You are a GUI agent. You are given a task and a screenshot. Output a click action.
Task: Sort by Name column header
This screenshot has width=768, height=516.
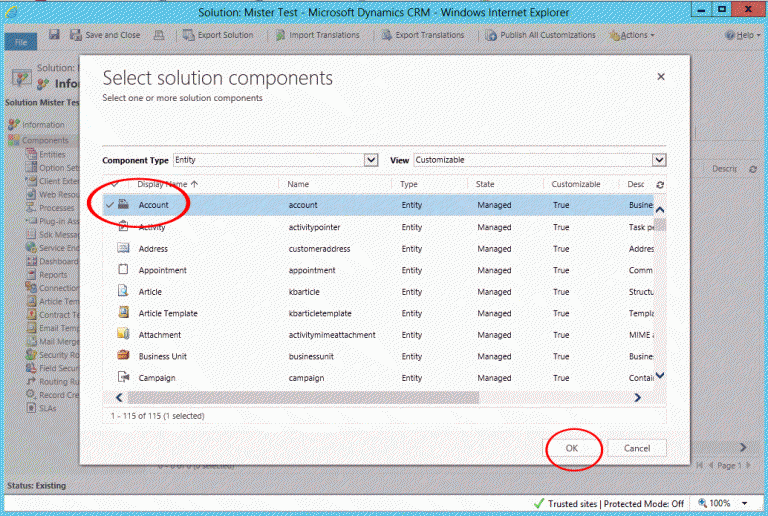298,184
